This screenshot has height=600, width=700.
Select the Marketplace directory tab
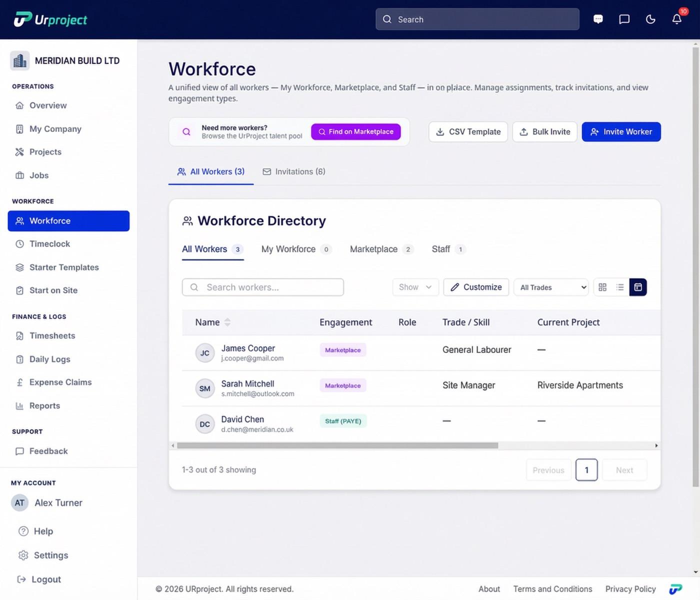382,249
